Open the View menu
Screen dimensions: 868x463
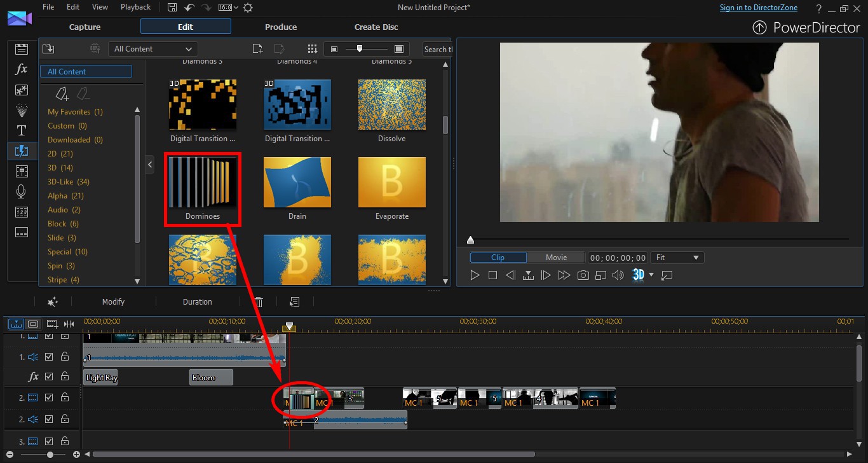(x=100, y=7)
